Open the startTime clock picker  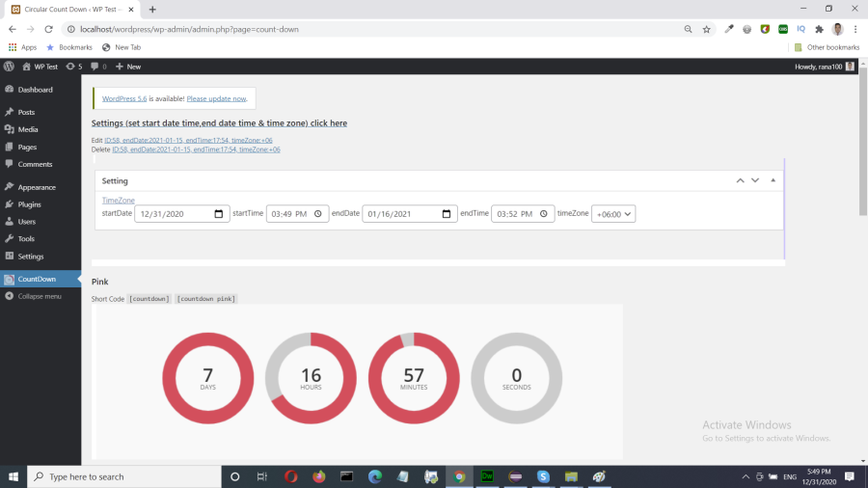[317, 213]
